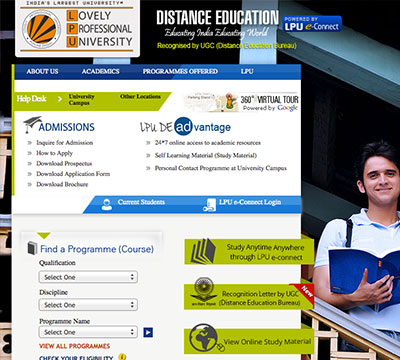Select Programmes Offered in navigation bar

click(x=180, y=71)
